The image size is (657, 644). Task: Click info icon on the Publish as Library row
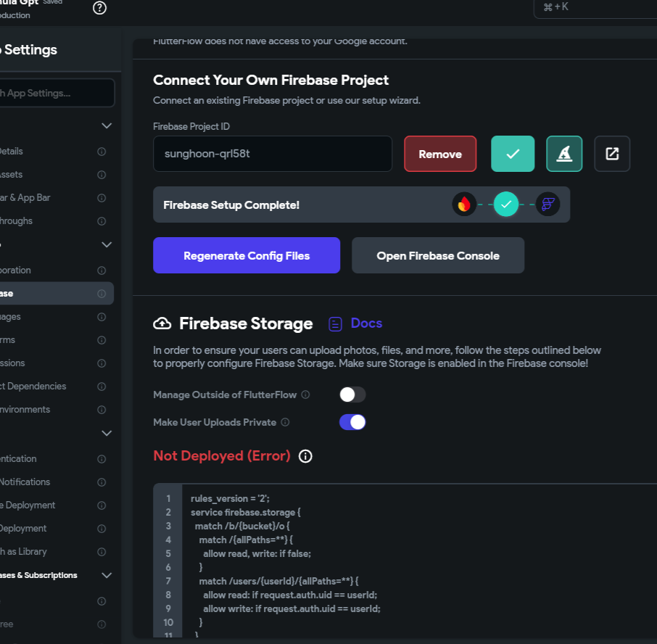[102, 552]
